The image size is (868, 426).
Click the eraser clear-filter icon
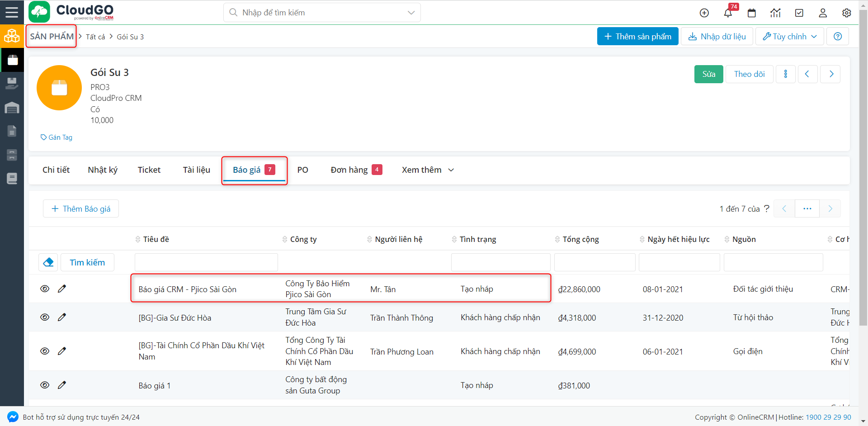click(48, 262)
